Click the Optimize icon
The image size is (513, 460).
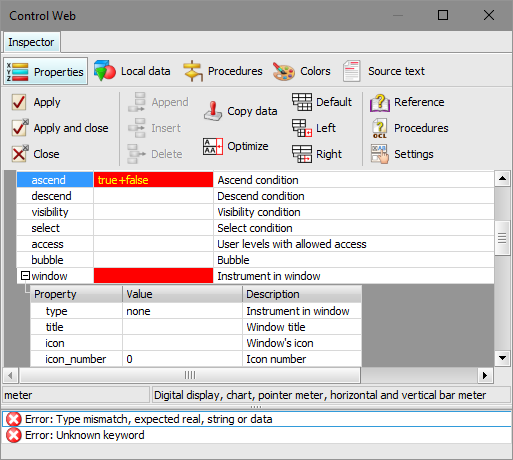point(213,146)
